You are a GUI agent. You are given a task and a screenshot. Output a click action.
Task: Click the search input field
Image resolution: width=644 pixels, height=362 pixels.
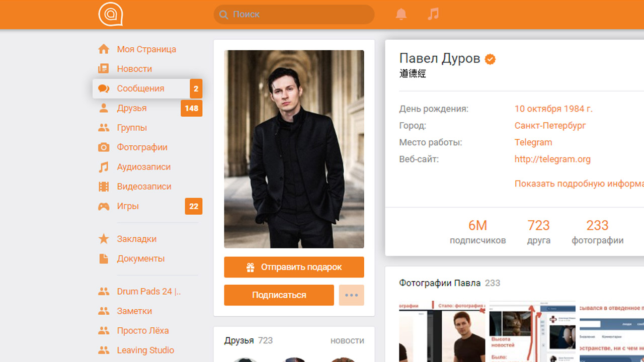293,14
